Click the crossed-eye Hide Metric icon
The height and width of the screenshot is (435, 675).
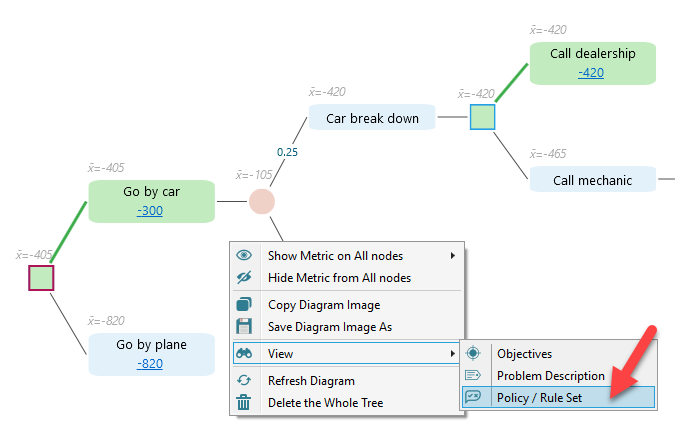pos(244,277)
